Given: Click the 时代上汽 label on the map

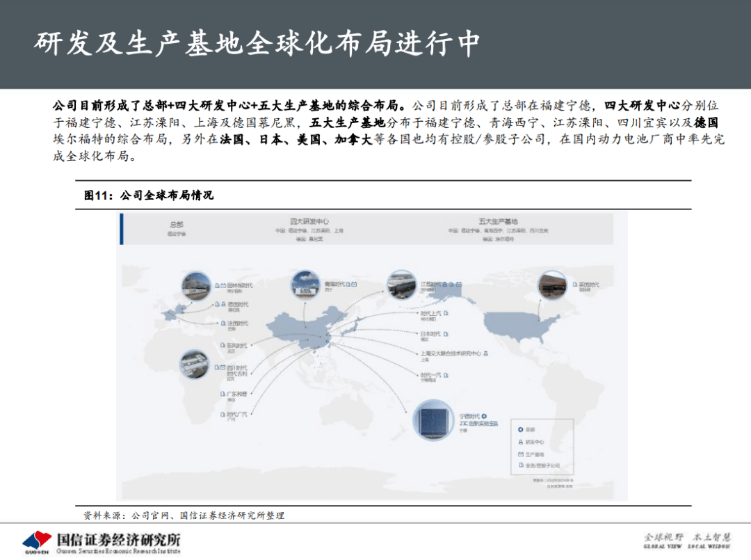Looking at the screenshot, I should click(430, 313).
